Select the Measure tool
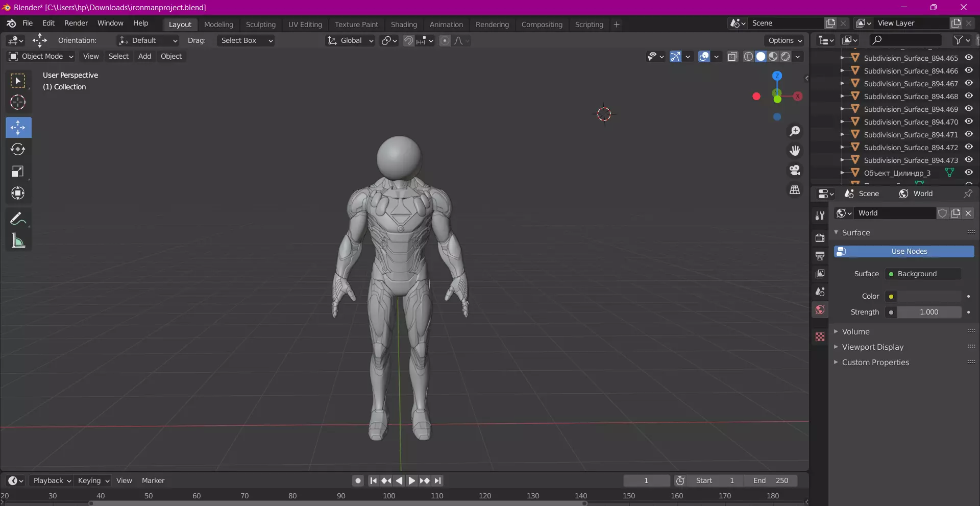This screenshot has height=506, width=980. point(18,240)
